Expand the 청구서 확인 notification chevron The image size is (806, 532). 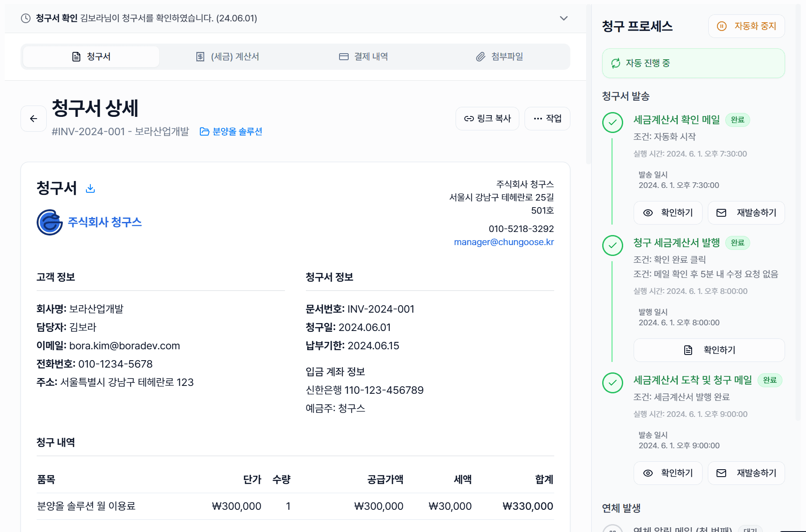(564, 18)
